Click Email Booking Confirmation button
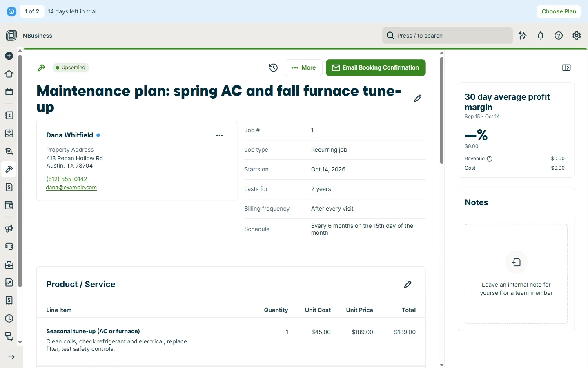Viewport: 588px width, 368px height. pyautogui.click(x=376, y=68)
